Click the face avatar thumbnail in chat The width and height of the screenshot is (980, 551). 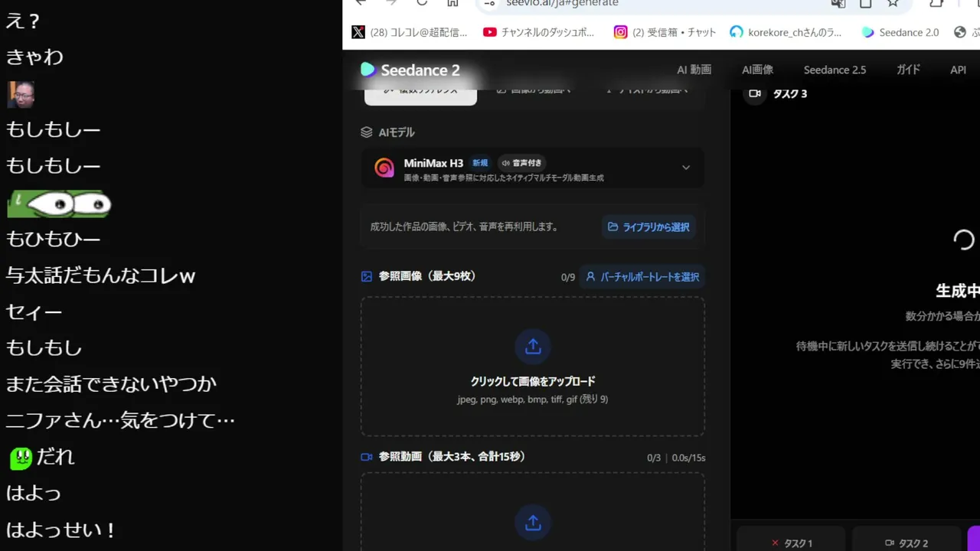pyautogui.click(x=21, y=94)
